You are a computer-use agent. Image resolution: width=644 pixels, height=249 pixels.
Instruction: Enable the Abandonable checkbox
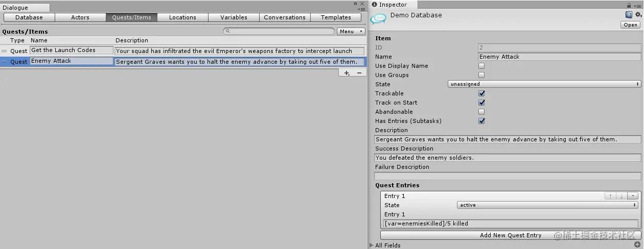(x=481, y=112)
